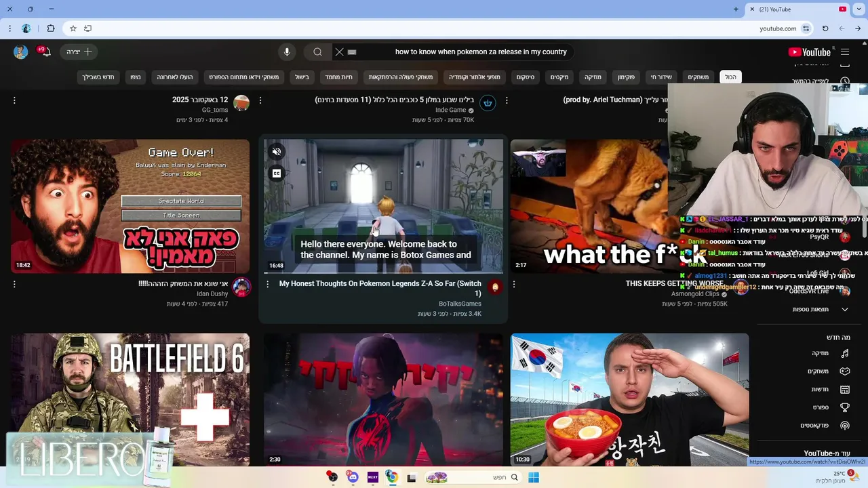Open Idan Dushy channel avatar

click(241, 287)
